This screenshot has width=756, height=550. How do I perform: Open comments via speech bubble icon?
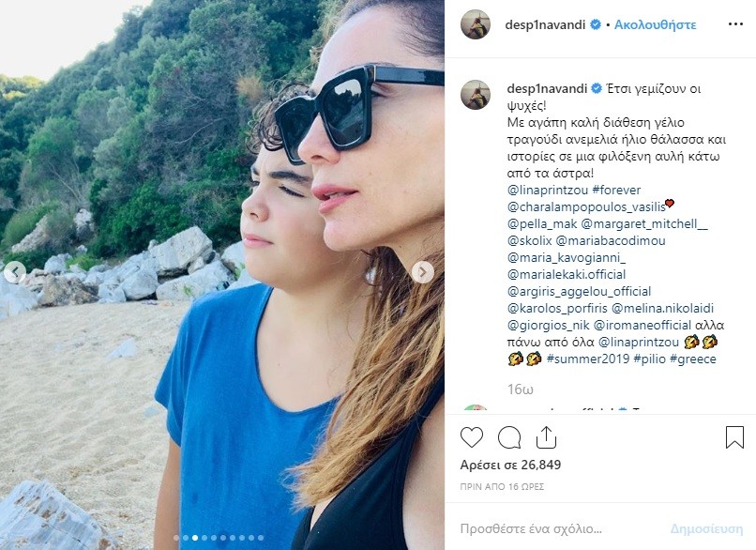click(509, 437)
